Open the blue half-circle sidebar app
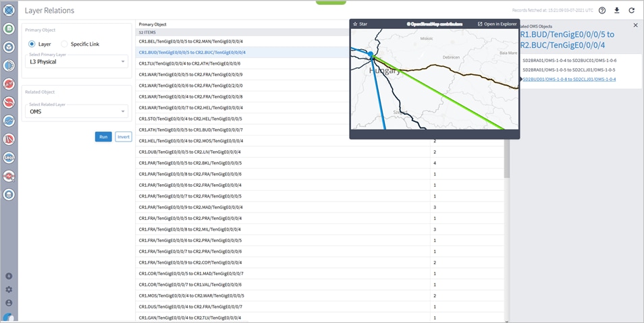 click(9, 65)
